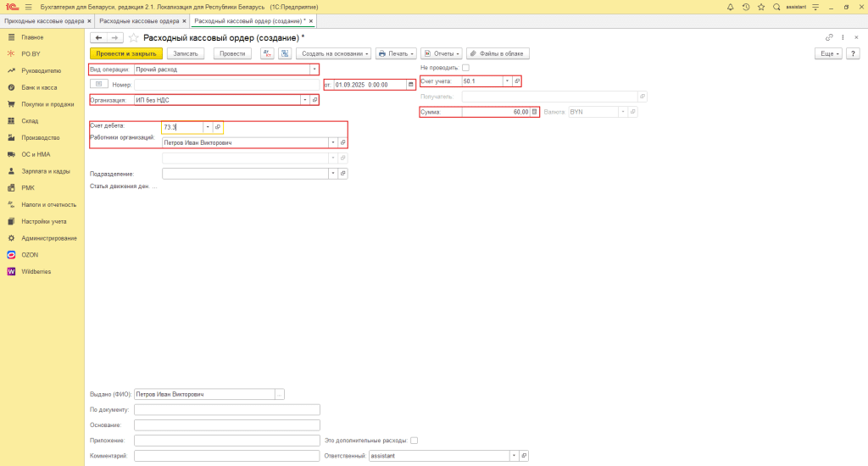Click the back arrow navigation button
Image resolution: width=868 pixels, height=466 pixels.
tap(98, 38)
